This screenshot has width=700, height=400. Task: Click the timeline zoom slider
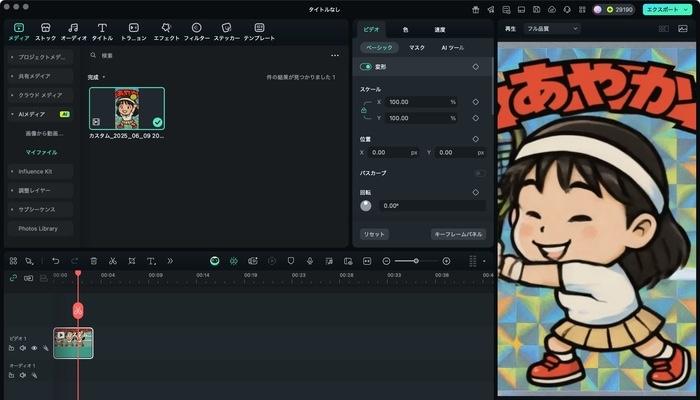point(416,261)
